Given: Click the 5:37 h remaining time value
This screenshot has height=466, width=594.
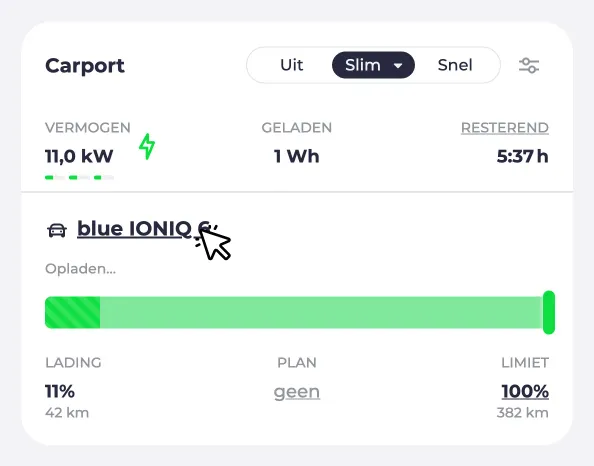Looking at the screenshot, I should (522, 156).
